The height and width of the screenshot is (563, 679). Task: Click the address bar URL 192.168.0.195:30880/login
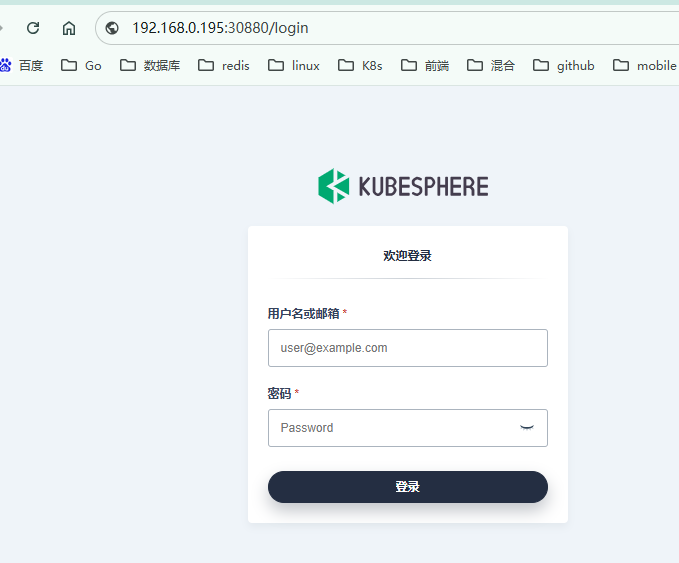220,28
